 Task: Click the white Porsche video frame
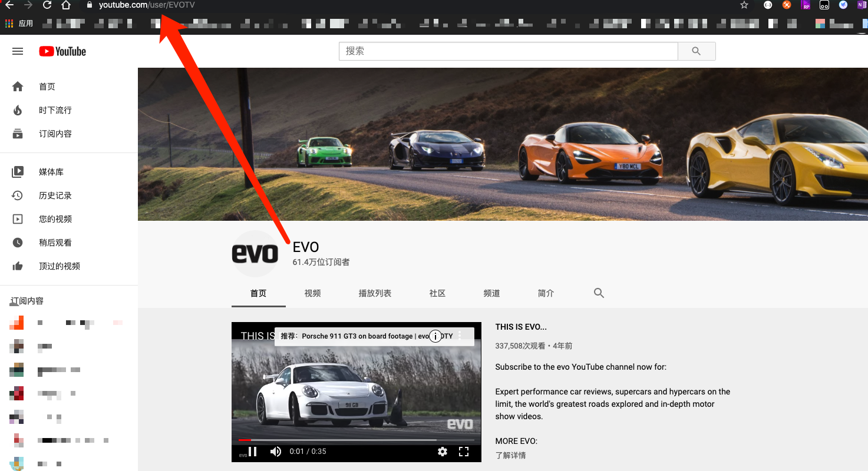pyautogui.click(x=357, y=392)
